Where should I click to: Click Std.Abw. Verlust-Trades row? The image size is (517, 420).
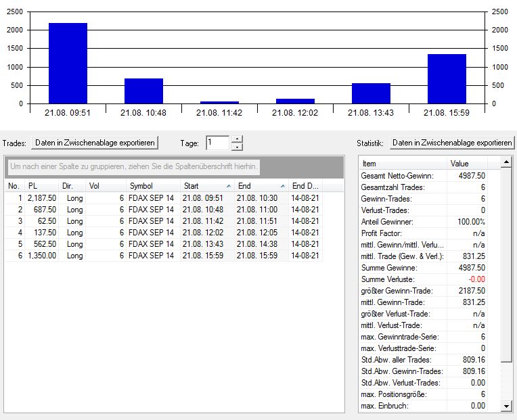pos(424,383)
